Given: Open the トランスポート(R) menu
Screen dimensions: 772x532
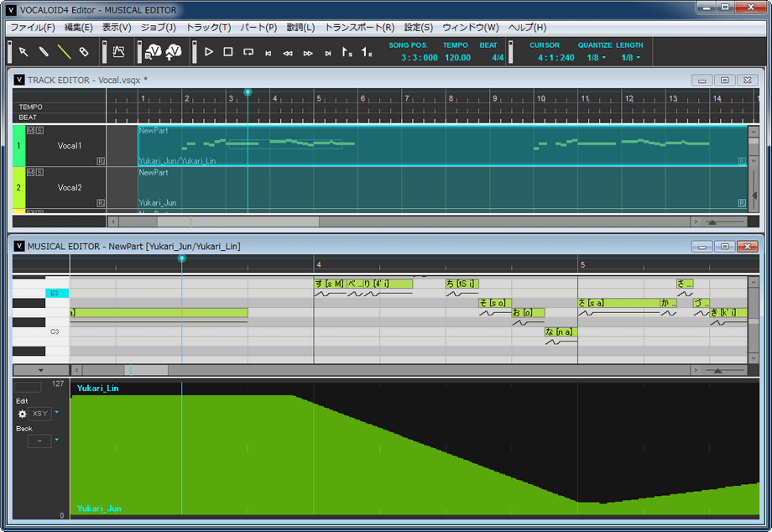Looking at the screenshot, I should coord(359,28).
